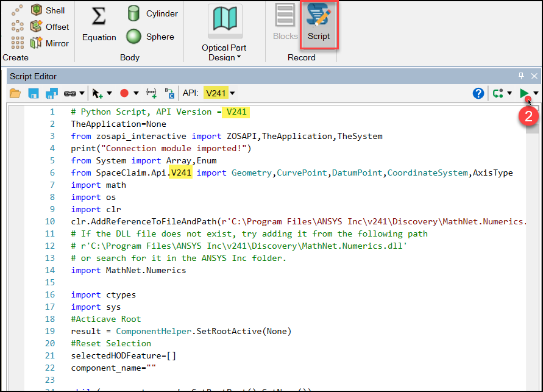The width and height of the screenshot is (543, 392).
Task: Click the cursor selection insert icon
Action: pyautogui.click(x=98, y=93)
